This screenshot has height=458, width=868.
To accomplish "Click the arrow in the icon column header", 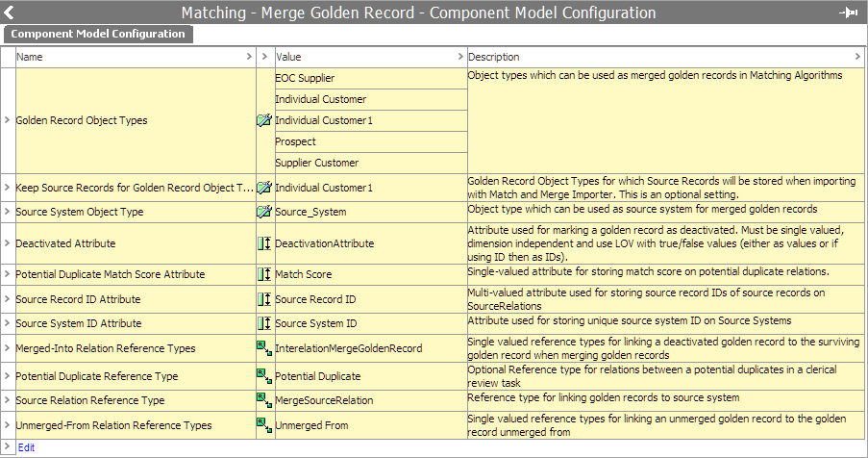I will pos(264,57).
